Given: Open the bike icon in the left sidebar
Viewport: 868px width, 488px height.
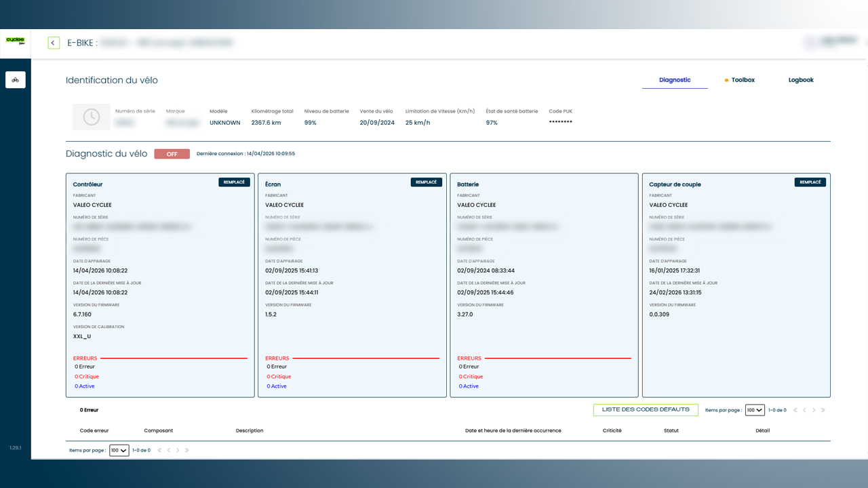Looking at the screenshot, I should (x=16, y=80).
